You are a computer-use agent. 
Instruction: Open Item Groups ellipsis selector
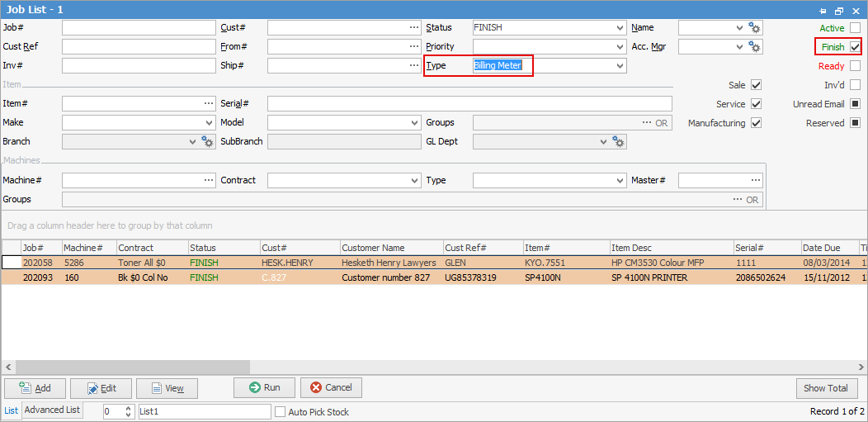(x=647, y=123)
